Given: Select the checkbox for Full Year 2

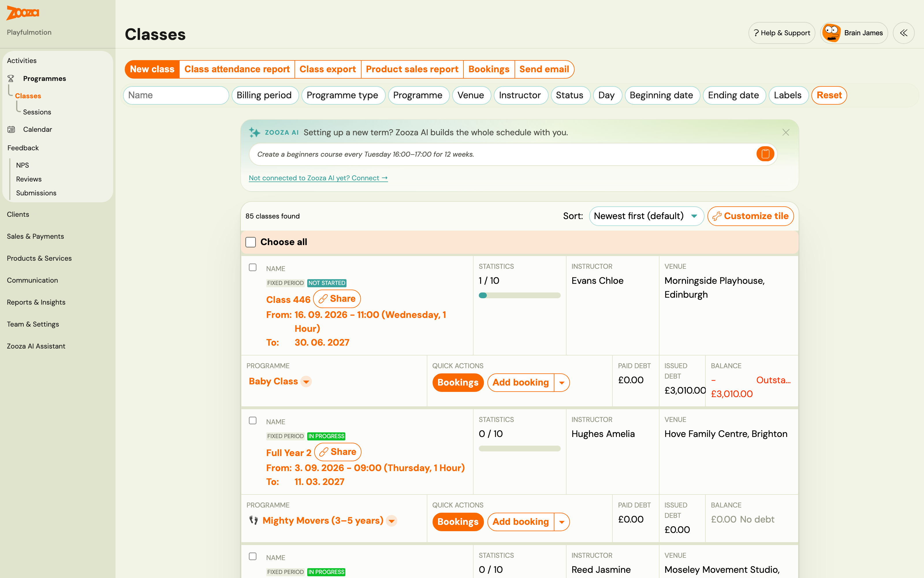Looking at the screenshot, I should click(253, 420).
